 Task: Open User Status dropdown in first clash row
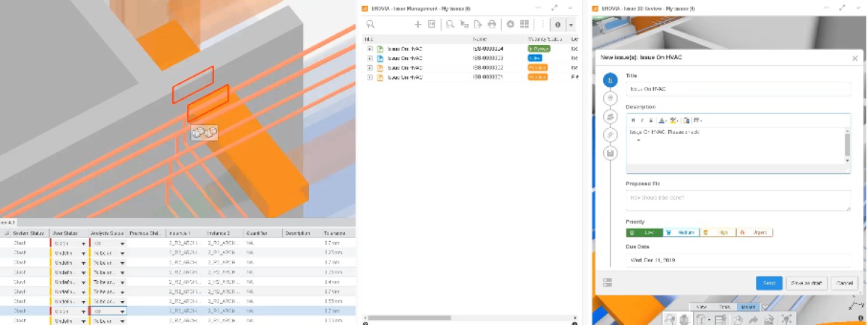[82, 244]
